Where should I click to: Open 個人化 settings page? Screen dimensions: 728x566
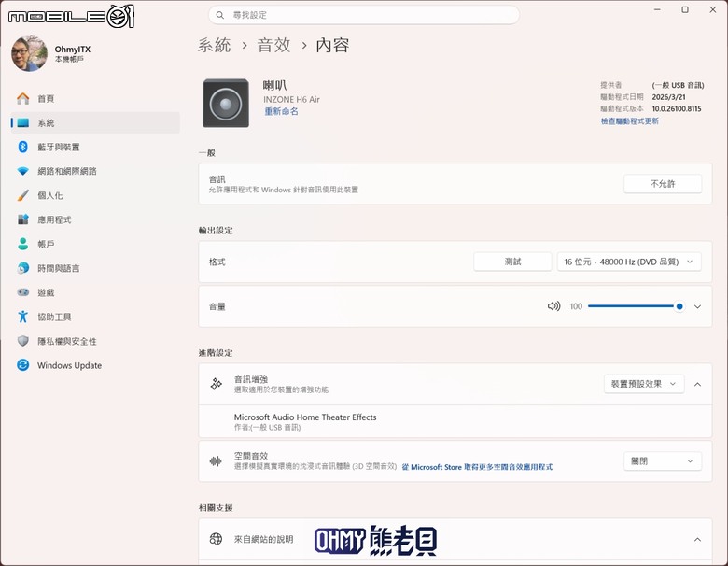pos(95,195)
